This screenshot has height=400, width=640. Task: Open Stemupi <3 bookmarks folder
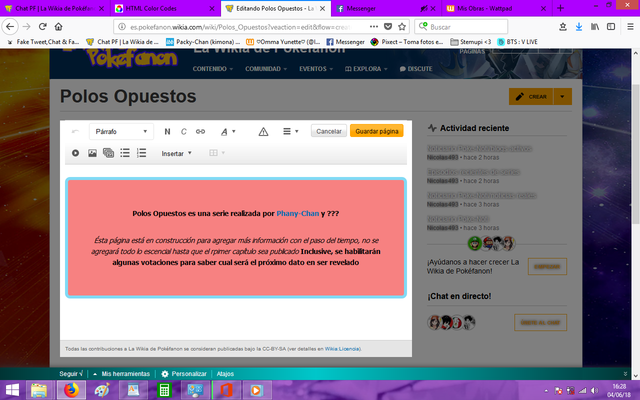(x=470, y=42)
